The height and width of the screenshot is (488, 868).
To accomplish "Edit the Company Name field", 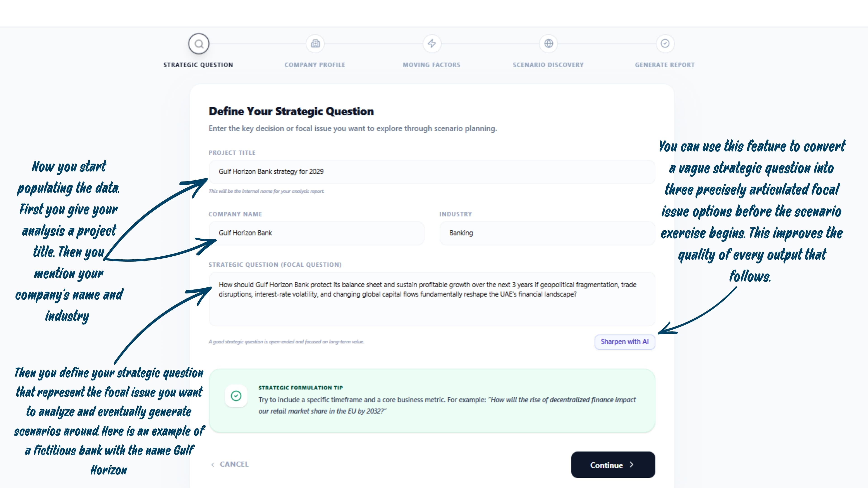I will point(316,233).
